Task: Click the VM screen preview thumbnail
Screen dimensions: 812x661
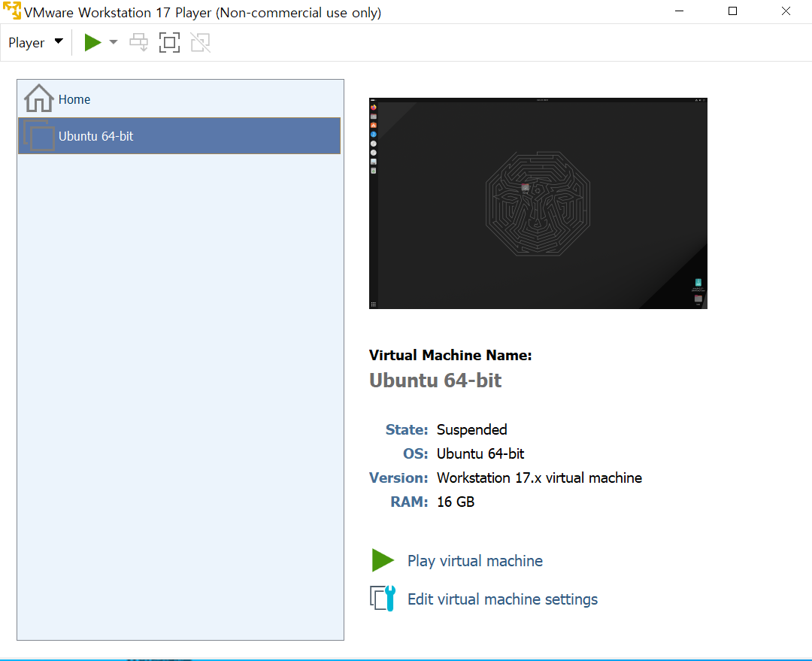Action: coord(538,203)
